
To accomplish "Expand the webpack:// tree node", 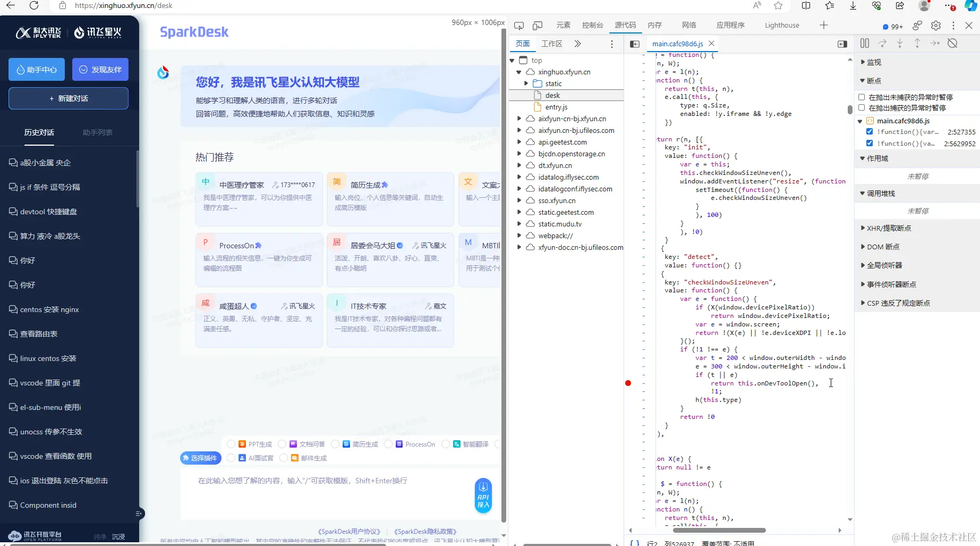I will click(x=519, y=236).
